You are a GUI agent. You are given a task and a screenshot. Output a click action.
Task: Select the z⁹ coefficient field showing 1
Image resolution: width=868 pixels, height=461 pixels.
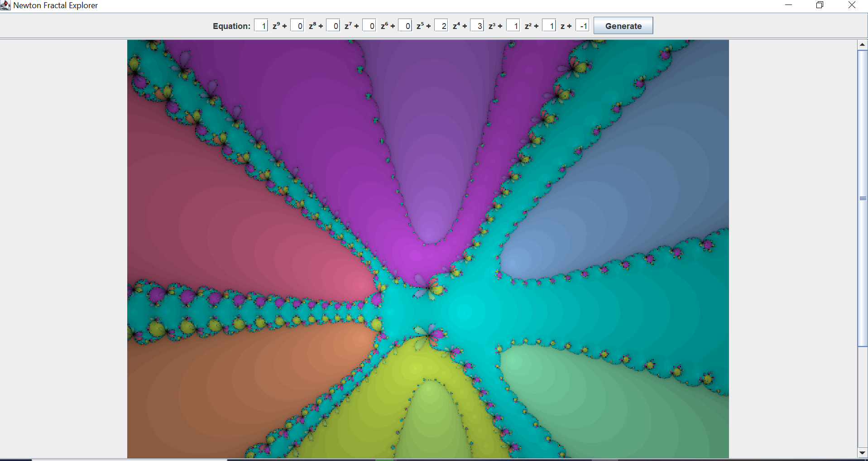[x=261, y=25]
